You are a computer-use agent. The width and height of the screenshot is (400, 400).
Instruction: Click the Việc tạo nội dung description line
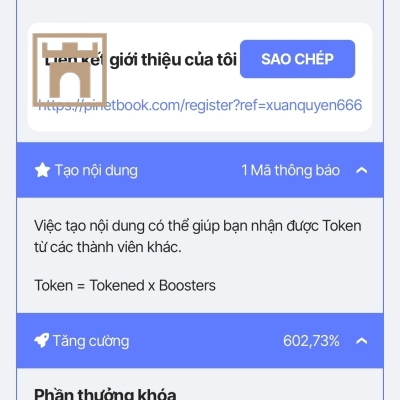pos(198,226)
